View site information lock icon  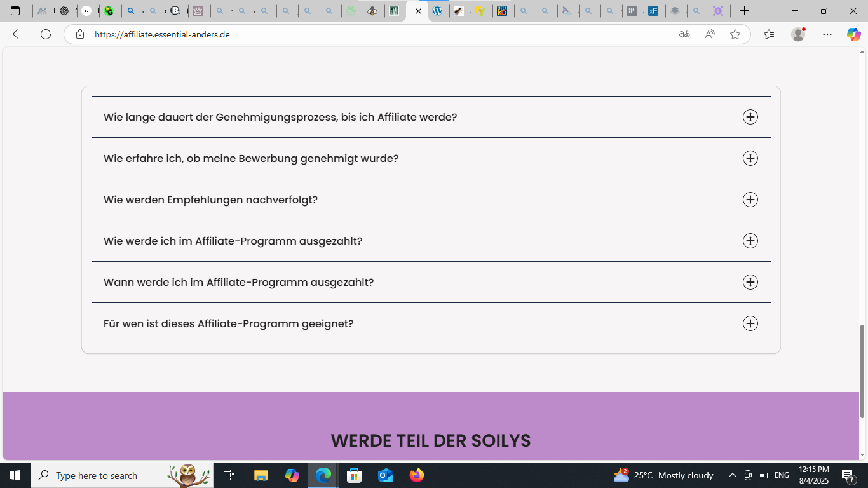pyautogui.click(x=79, y=34)
